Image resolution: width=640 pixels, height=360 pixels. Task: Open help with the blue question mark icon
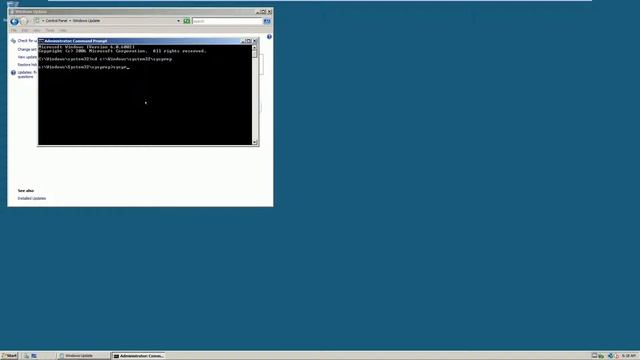[x=269, y=37]
